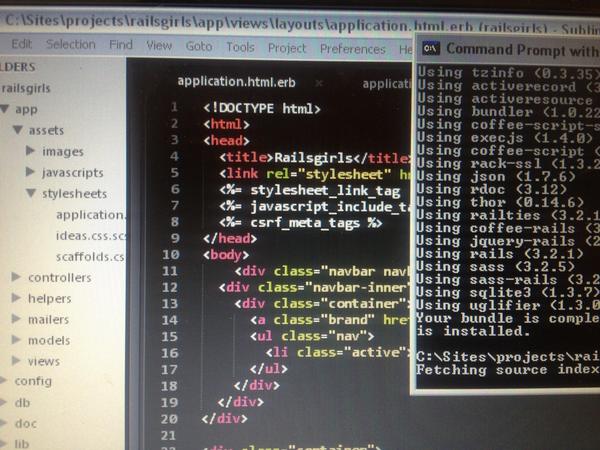Viewport: 600px width, 450px height.
Task: Select the doc folder label
Action: (x=26, y=424)
